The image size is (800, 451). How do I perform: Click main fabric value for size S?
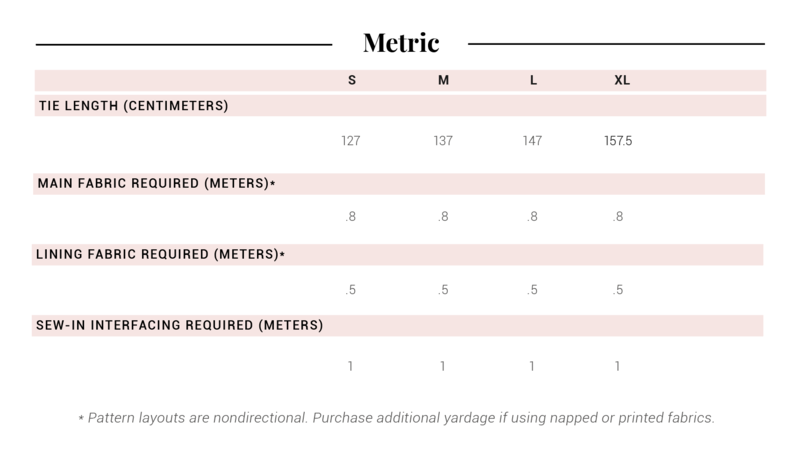click(x=351, y=216)
